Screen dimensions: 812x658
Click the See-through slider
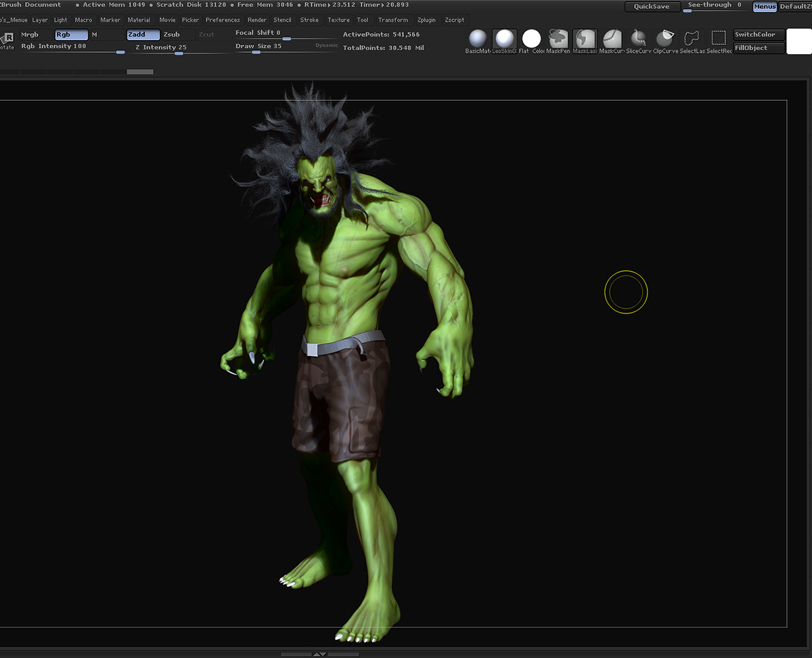pyautogui.click(x=715, y=7)
